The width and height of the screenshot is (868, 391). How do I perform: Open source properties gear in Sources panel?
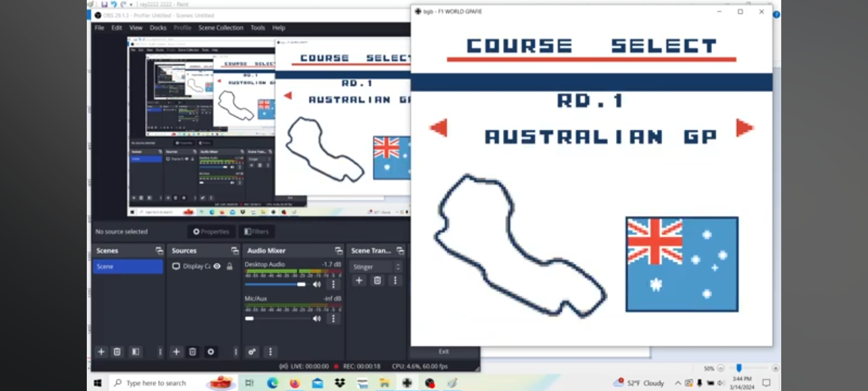click(x=210, y=352)
